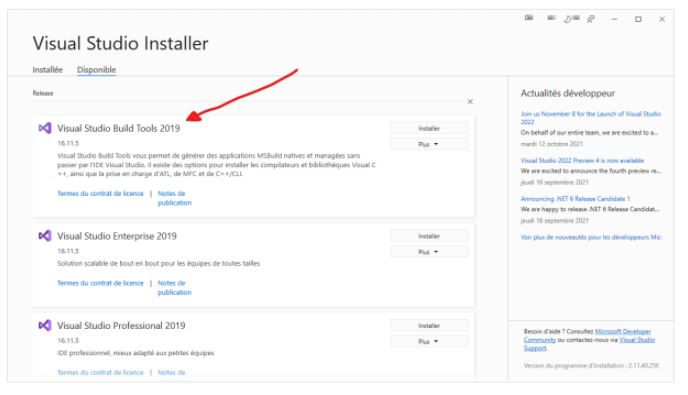Click the installer program version text

[591, 366]
